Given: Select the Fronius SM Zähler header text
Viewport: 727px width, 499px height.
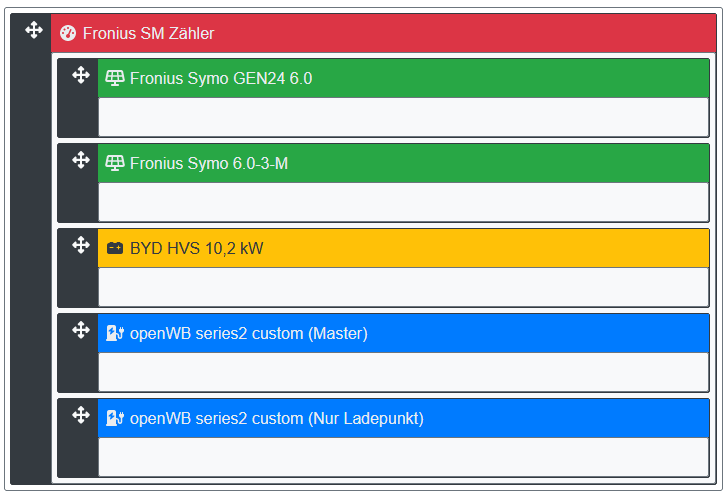Looking at the screenshot, I should (x=148, y=33).
